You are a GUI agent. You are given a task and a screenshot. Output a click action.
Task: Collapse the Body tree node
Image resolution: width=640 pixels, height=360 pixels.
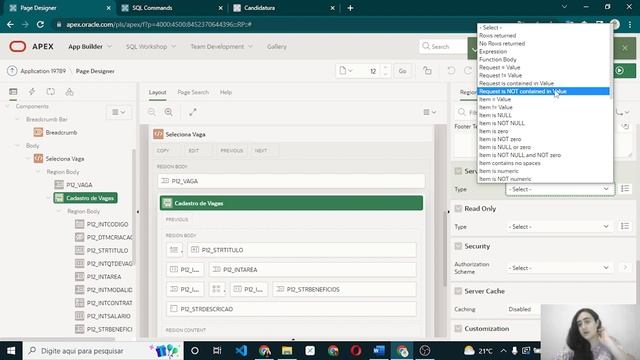tap(18, 146)
